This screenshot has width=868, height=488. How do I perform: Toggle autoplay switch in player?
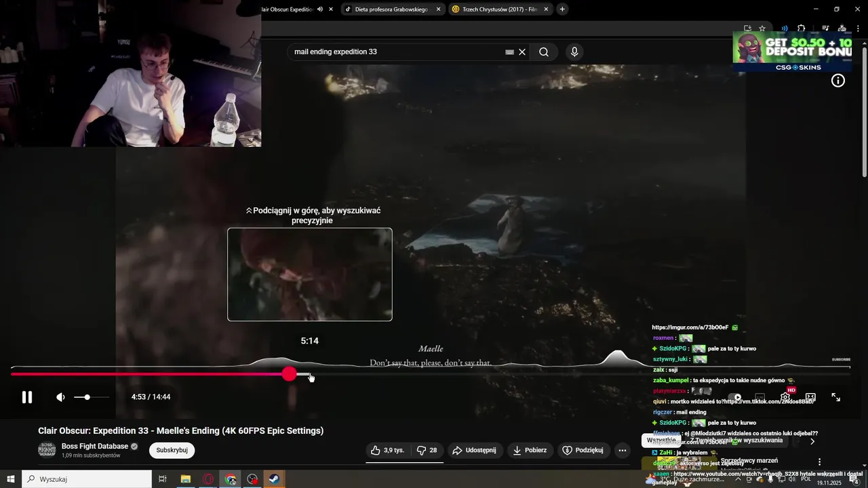[735, 397]
